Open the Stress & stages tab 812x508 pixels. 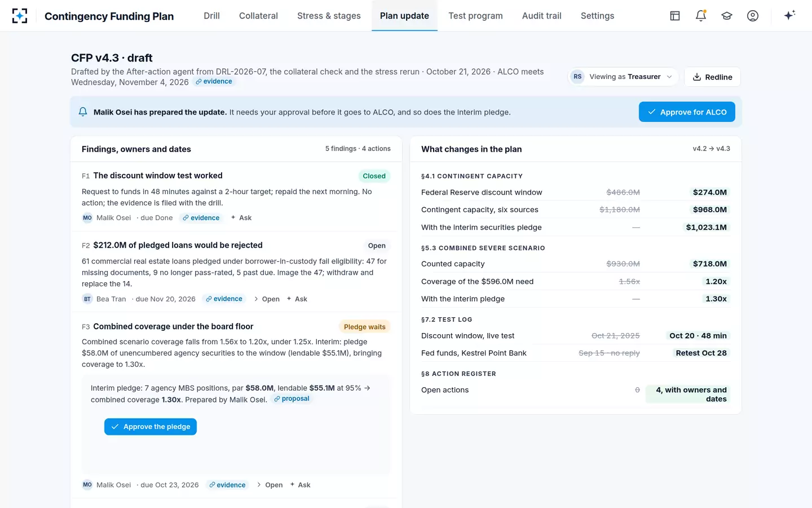pos(329,16)
